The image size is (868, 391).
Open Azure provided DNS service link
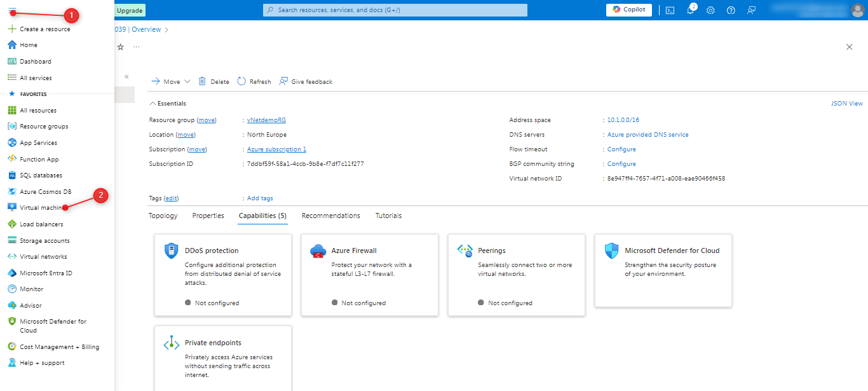coord(648,135)
